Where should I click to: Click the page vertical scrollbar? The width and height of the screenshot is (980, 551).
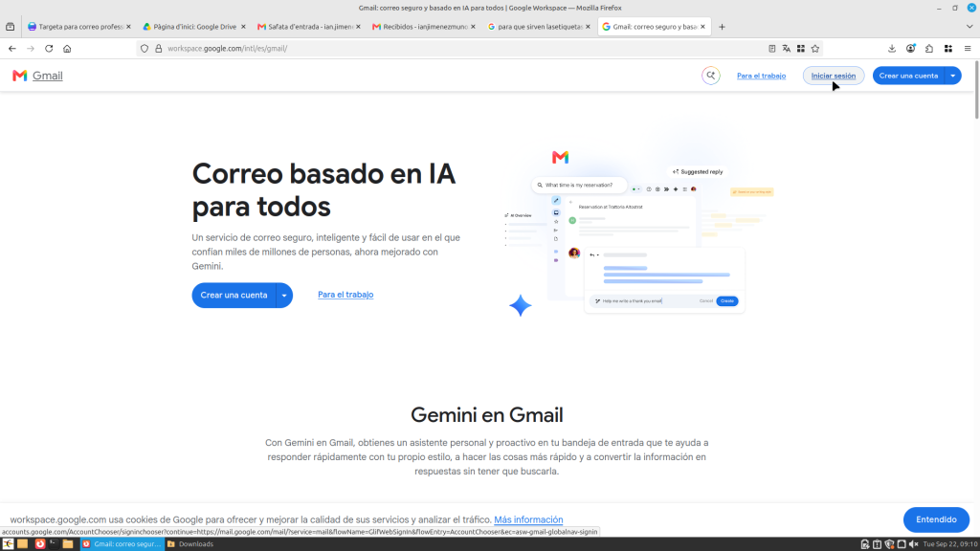(976, 89)
